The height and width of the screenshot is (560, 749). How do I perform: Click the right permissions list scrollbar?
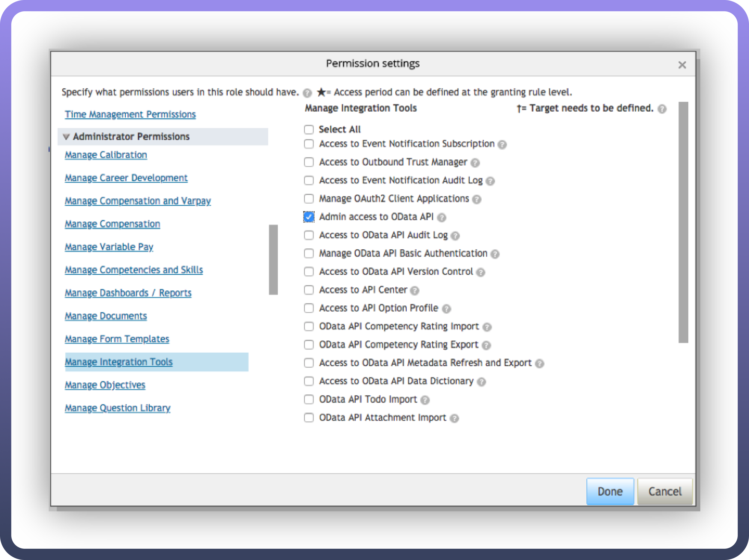point(683,222)
